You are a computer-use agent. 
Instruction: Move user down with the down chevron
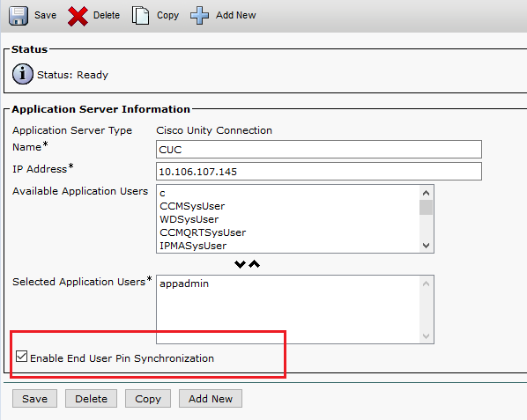coord(240,264)
